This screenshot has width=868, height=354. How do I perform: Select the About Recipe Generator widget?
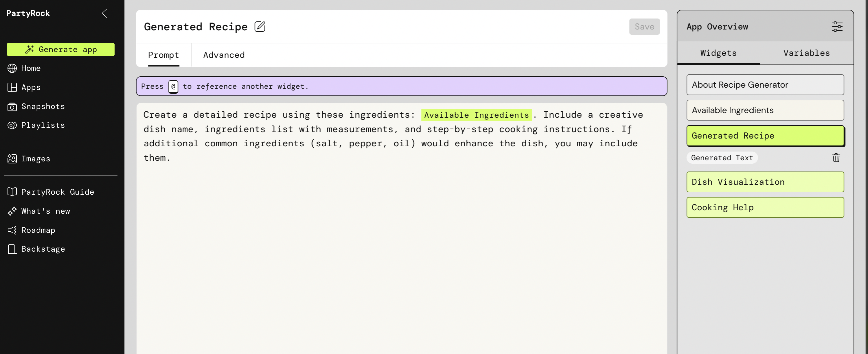[x=765, y=85]
